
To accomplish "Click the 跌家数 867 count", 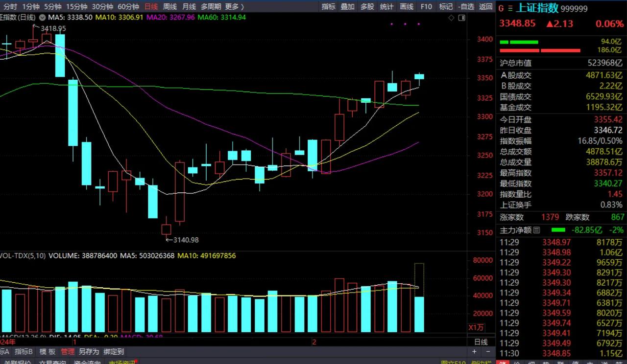I will (x=618, y=217).
